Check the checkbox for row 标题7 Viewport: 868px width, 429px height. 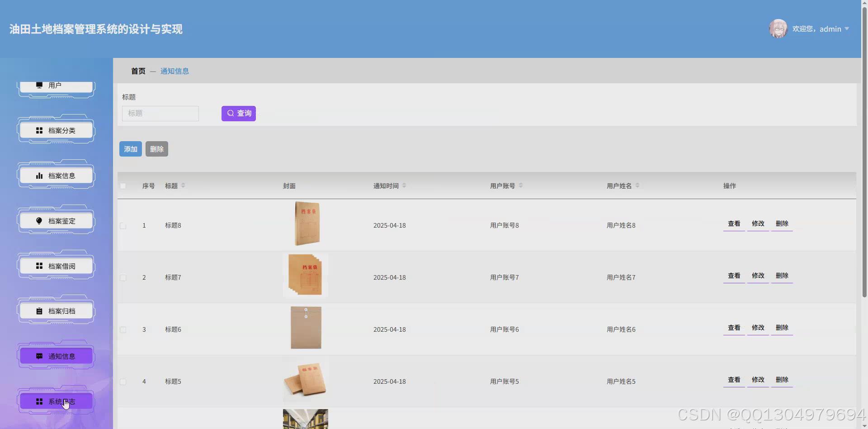123,277
